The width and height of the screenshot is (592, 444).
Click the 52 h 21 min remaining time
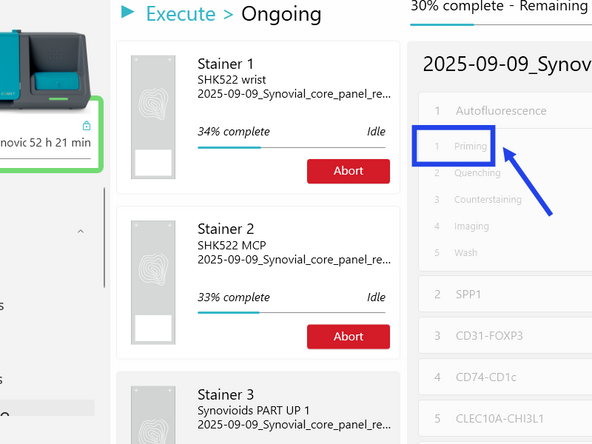coord(60,142)
